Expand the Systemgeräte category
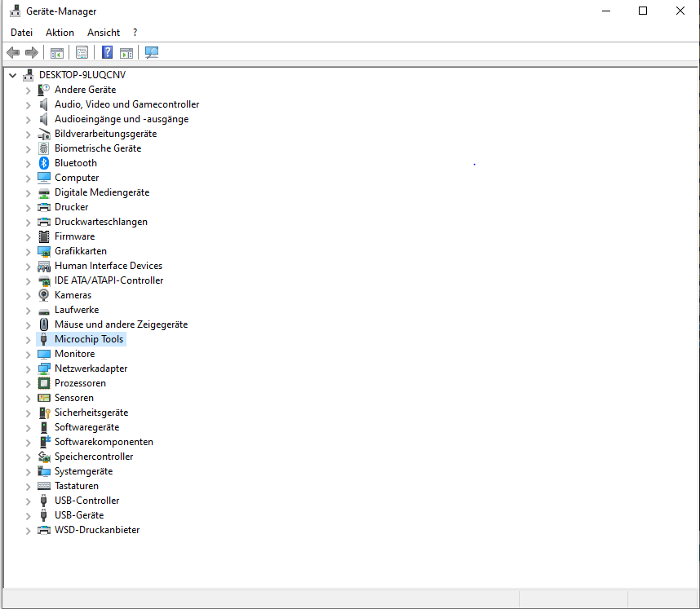The width and height of the screenshot is (700, 609). 28,472
